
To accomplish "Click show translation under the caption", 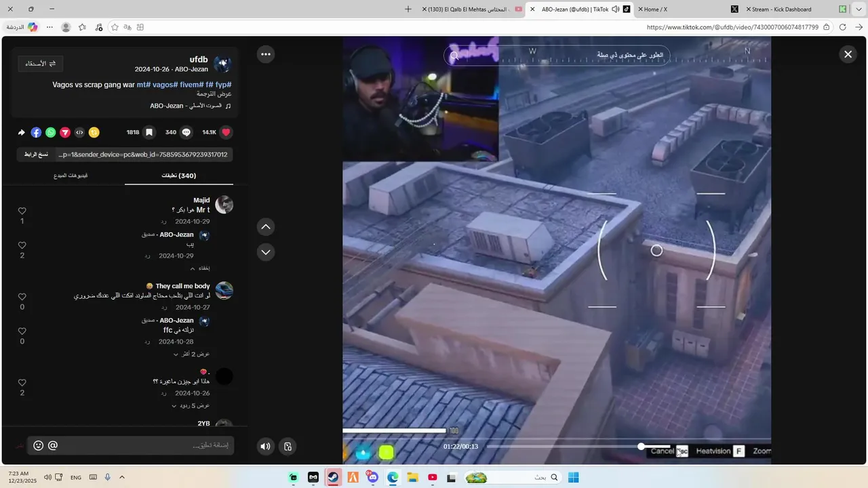I will 214,94.
